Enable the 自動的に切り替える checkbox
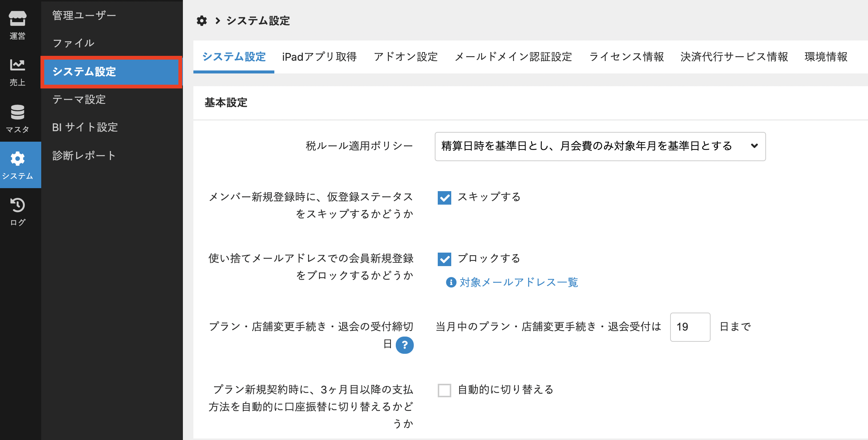This screenshot has width=868, height=440. pyautogui.click(x=444, y=390)
